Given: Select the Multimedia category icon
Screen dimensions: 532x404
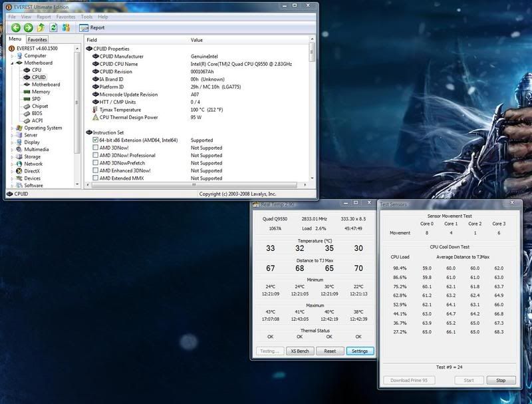Looking at the screenshot, I should 19,149.
